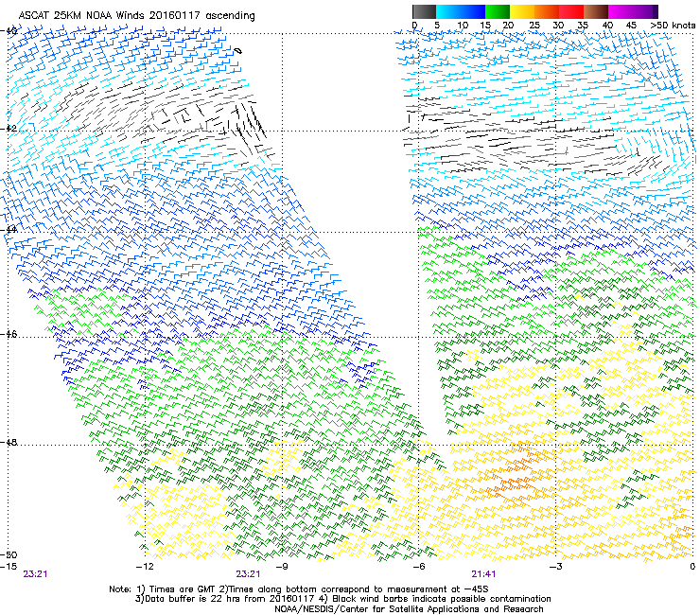Click the legend tick label '40'
Image resolution: width=700 pixels, height=615 pixels.
coord(607,26)
